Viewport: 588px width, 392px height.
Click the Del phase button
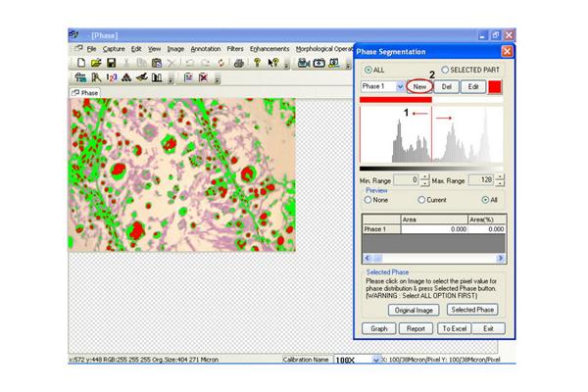pyautogui.click(x=446, y=86)
